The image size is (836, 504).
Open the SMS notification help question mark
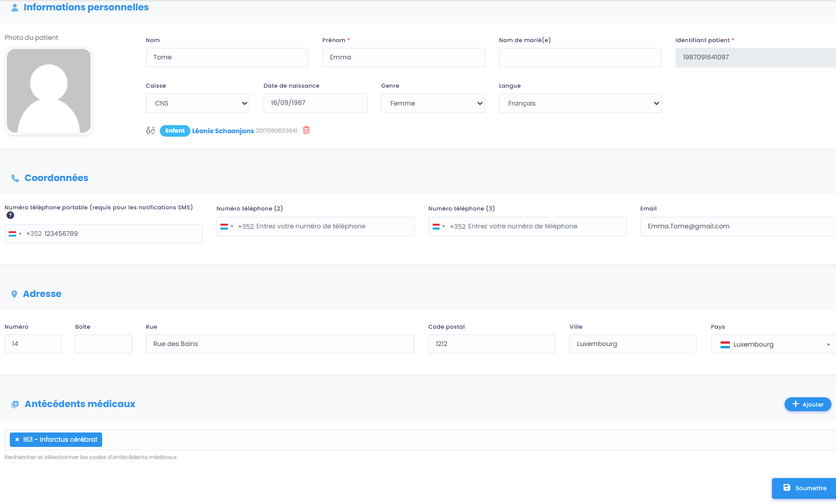click(x=10, y=215)
